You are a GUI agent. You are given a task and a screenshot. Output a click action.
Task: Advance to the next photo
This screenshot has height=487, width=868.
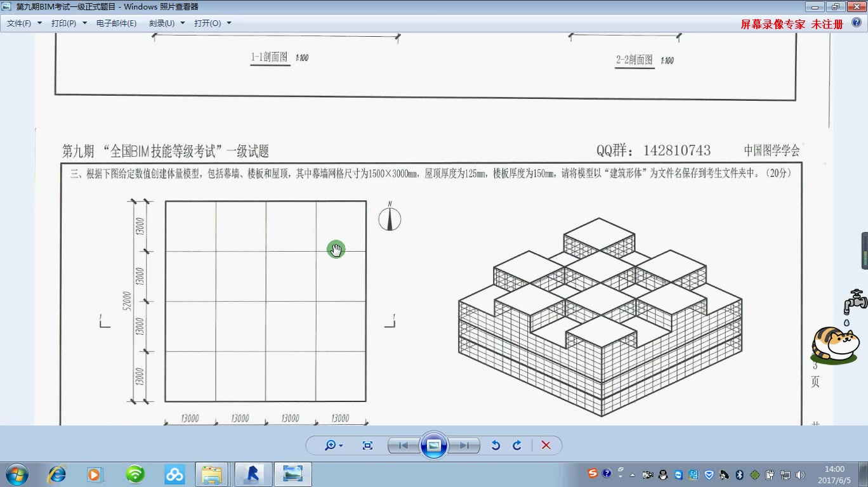point(465,445)
